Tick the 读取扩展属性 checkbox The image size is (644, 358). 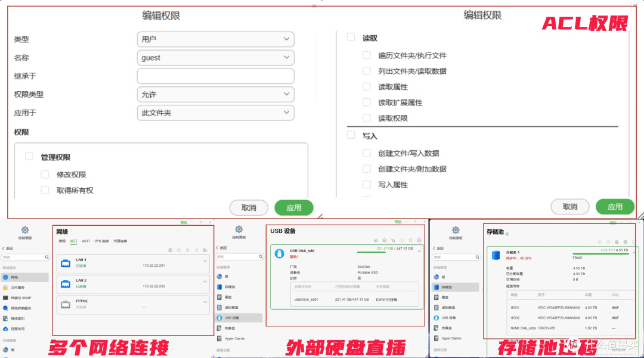pyautogui.click(x=366, y=102)
